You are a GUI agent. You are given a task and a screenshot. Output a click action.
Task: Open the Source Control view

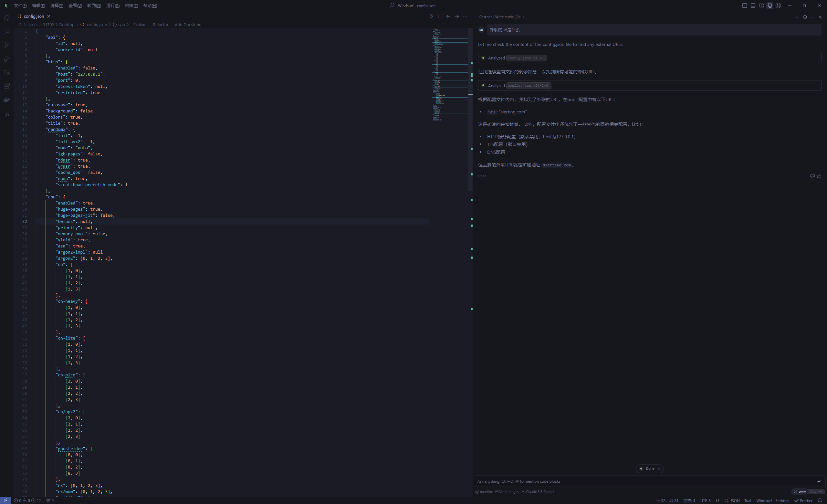click(7, 45)
